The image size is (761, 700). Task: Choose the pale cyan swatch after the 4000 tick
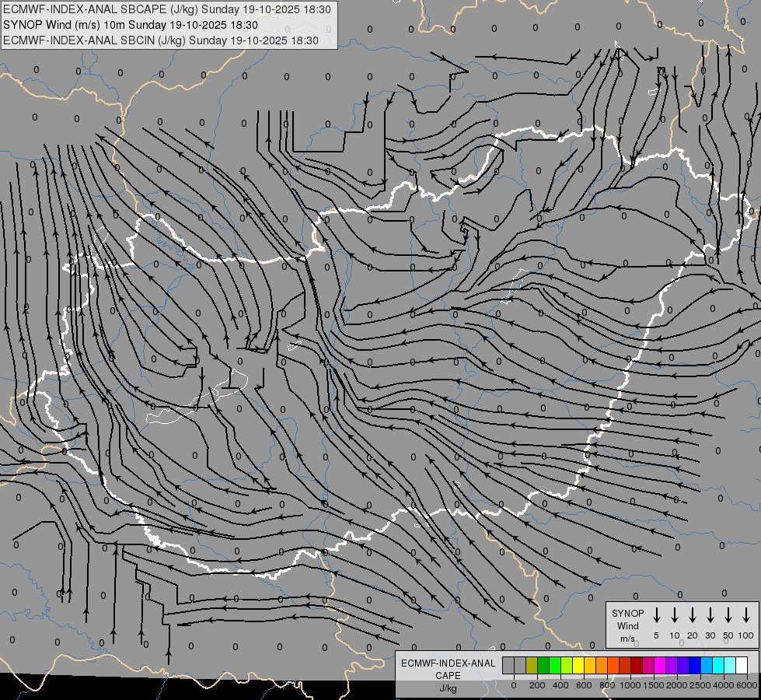pos(730,665)
